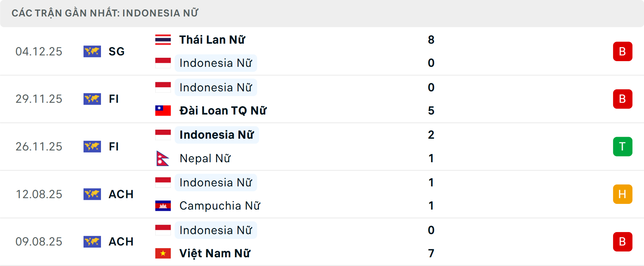
Task: Click the Nepal Nữ flag icon
Action: coord(163,158)
